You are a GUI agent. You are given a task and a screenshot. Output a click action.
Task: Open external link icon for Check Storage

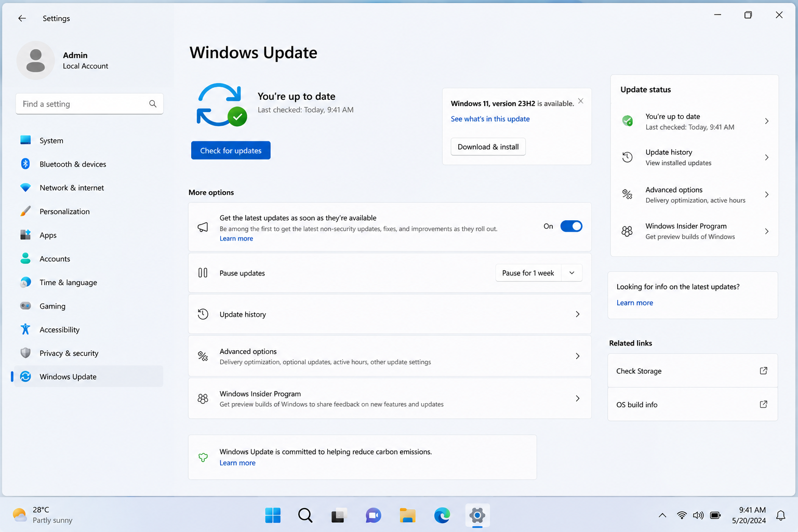click(x=764, y=371)
